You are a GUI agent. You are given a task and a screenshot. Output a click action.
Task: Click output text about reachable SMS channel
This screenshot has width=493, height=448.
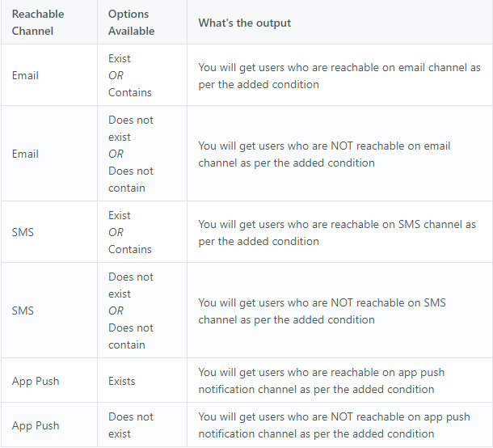337,233
